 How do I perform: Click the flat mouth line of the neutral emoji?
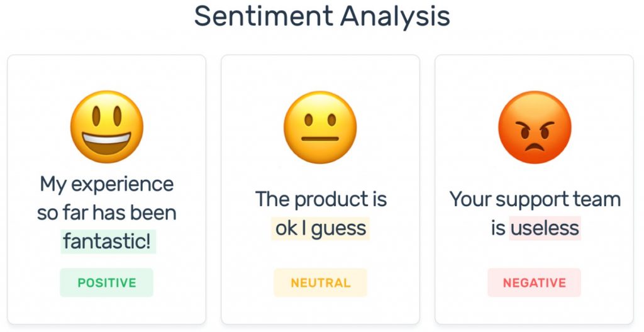pyautogui.click(x=320, y=139)
